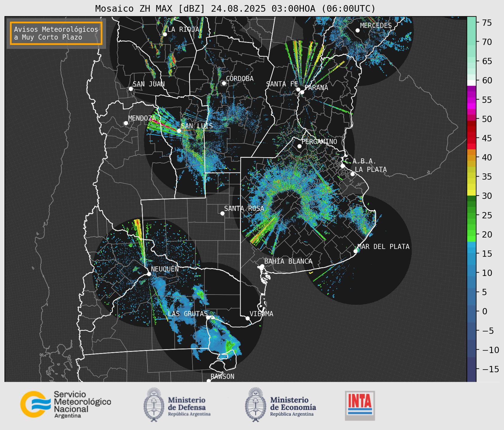Click the white 60 dBZ band on colorbar
This screenshot has width=504, height=430.
(x=471, y=82)
